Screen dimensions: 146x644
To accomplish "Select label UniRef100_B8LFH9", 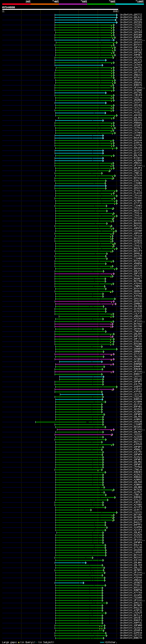I will point(131,156).
